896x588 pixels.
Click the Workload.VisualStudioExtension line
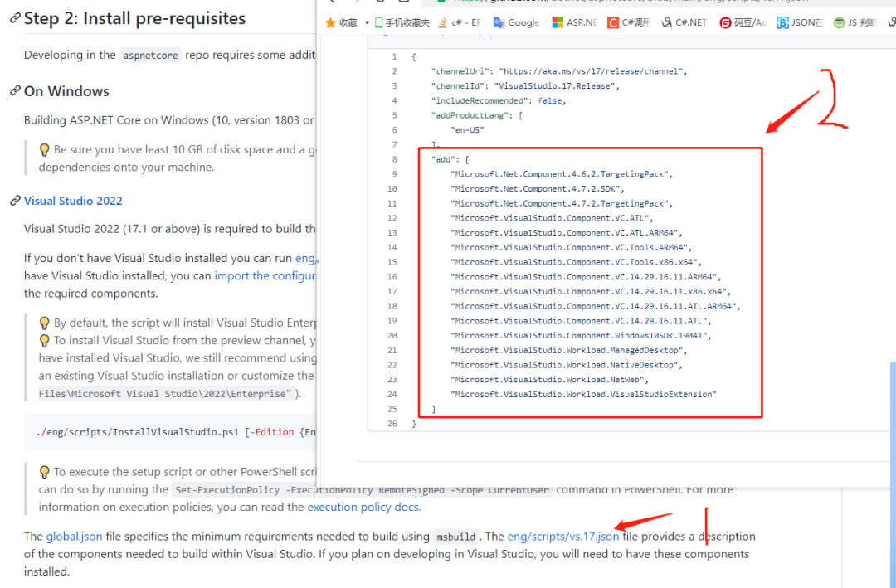point(583,394)
